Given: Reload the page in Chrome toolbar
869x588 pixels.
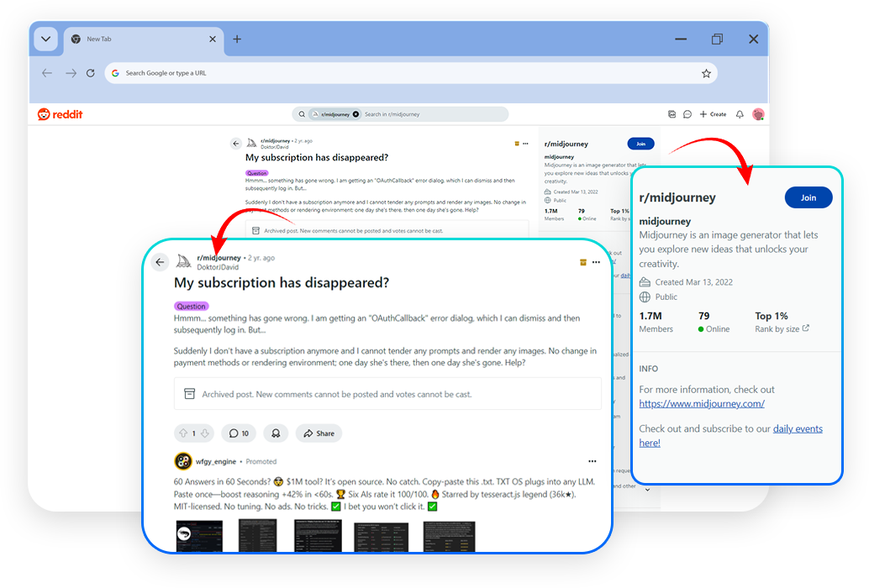Looking at the screenshot, I should [x=90, y=73].
